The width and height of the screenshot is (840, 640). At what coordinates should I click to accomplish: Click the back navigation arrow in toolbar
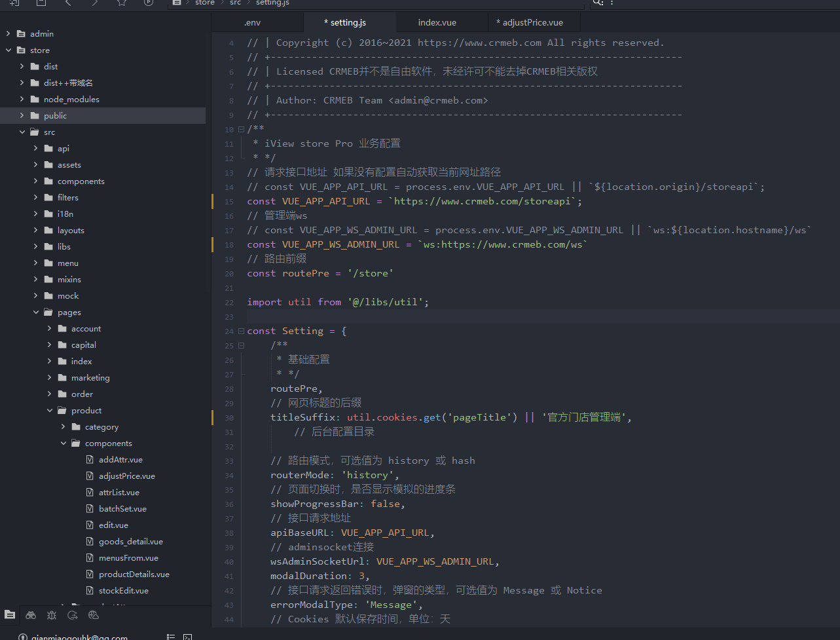pyautogui.click(x=68, y=3)
